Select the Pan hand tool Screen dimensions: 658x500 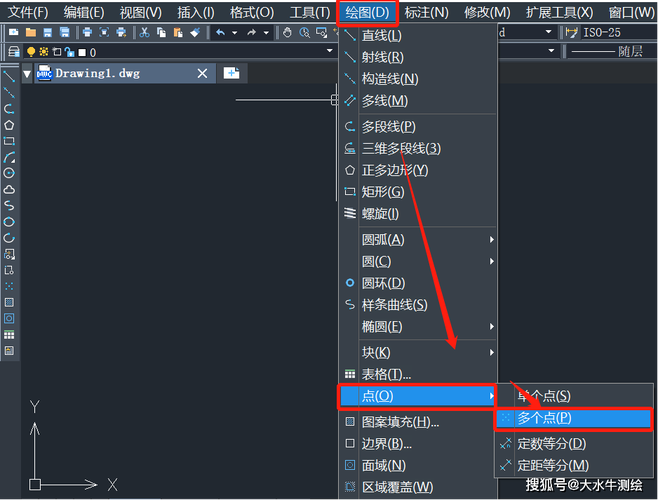click(x=287, y=32)
